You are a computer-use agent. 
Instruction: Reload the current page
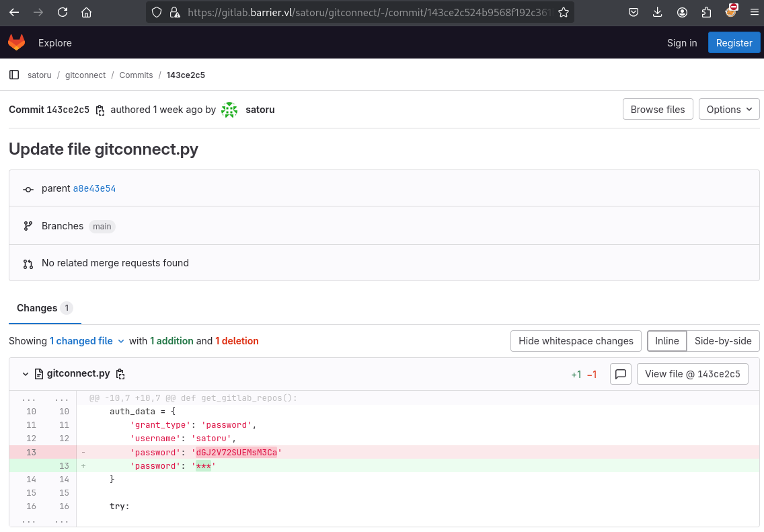[x=63, y=12]
